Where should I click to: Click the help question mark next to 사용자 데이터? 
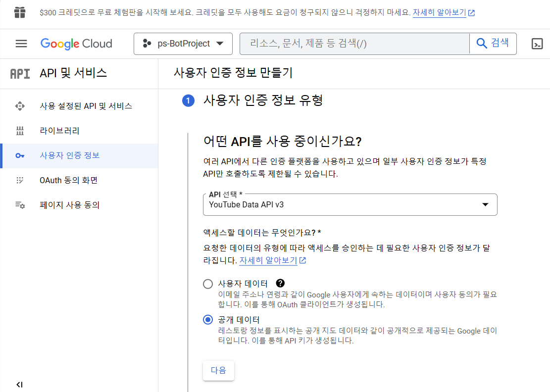[280, 283]
